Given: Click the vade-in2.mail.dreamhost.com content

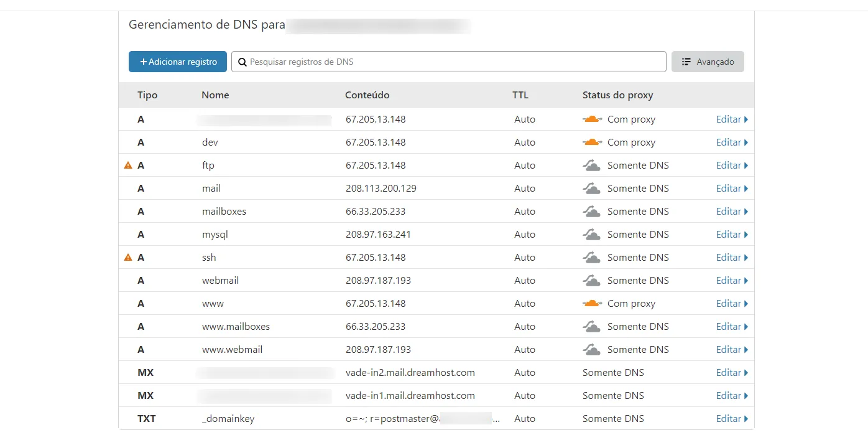Looking at the screenshot, I should pos(410,372).
